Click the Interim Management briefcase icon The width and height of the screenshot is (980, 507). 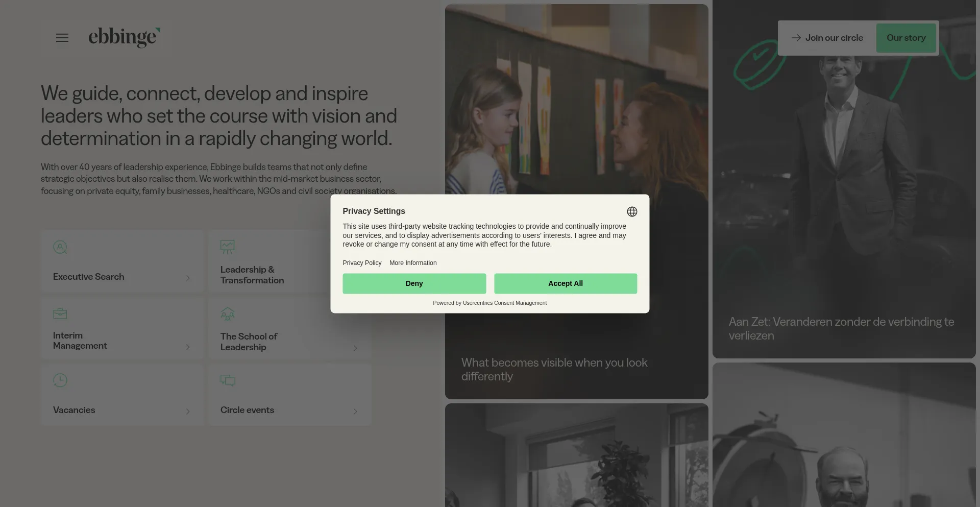pyautogui.click(x=60, y=313)
